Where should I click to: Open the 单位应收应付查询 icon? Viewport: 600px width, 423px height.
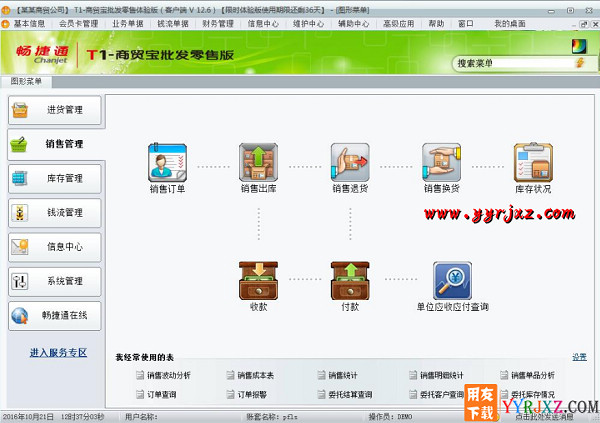[452, 281]
